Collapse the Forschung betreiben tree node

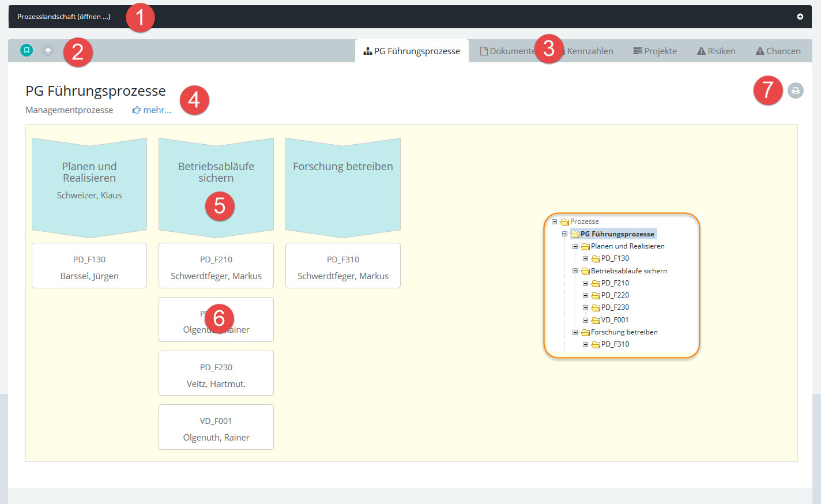[x=575, y=332]
